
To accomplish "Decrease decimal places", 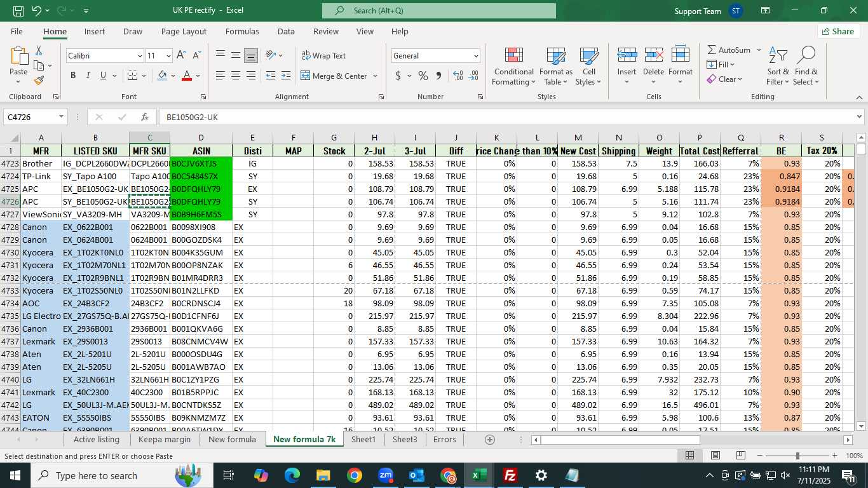I will pyautogui.click(x=473, y=76).
